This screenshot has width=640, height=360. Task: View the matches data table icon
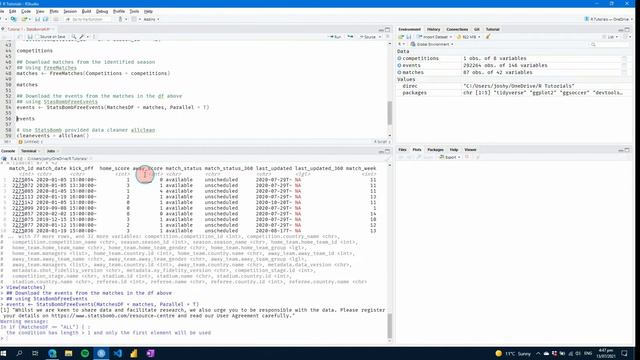point(624,72)
